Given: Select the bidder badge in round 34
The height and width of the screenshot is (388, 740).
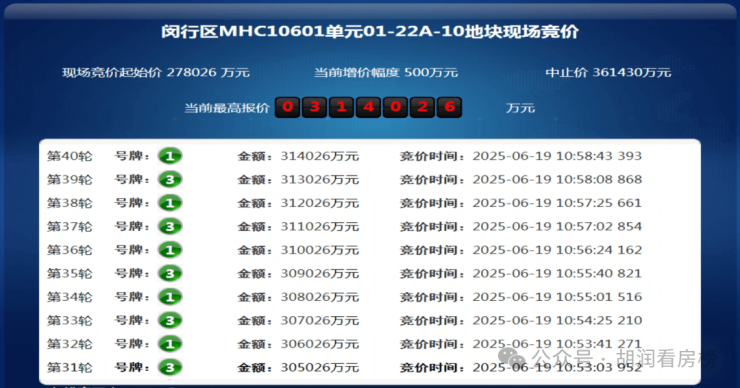Looking at the screenshot, I should [x=170, y=297].
